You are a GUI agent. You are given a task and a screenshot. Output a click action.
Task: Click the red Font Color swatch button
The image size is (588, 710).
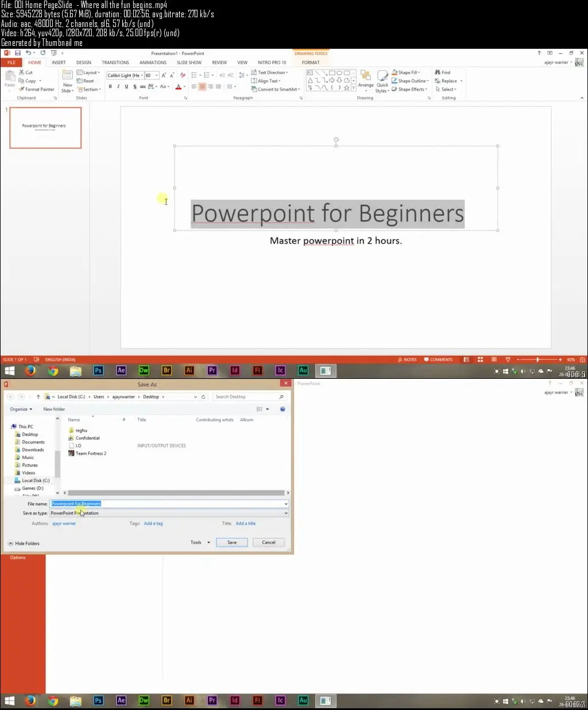pyautogui.click(x=178, y=87)
